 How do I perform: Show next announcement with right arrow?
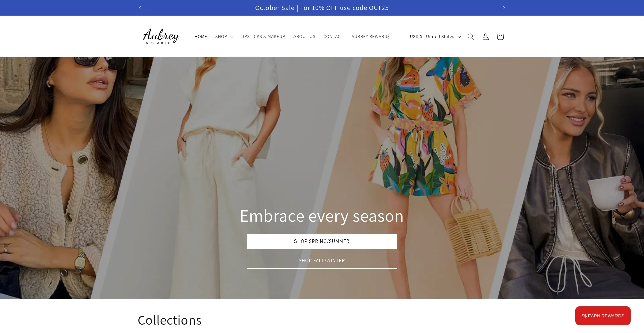coord(504,8)
